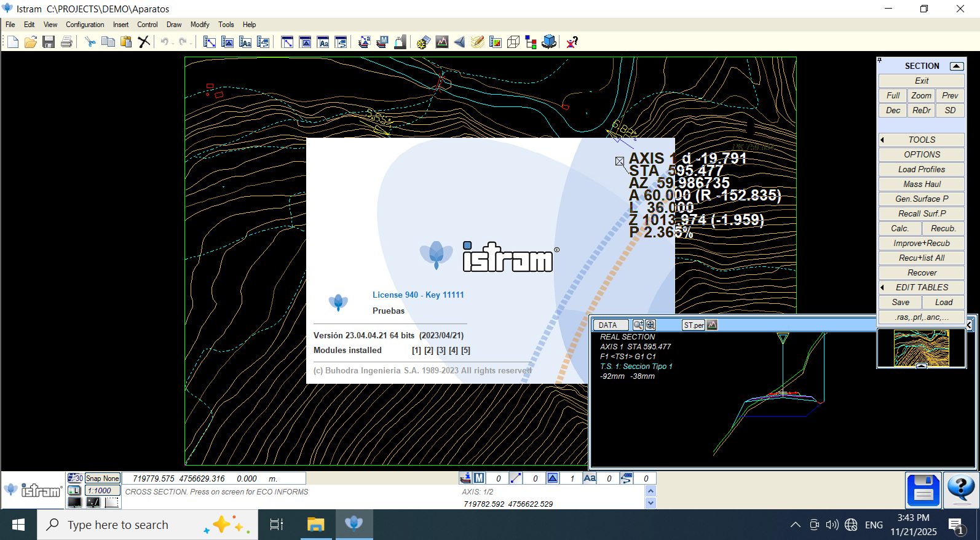Click the wireframe cube 3D icon

513,42
